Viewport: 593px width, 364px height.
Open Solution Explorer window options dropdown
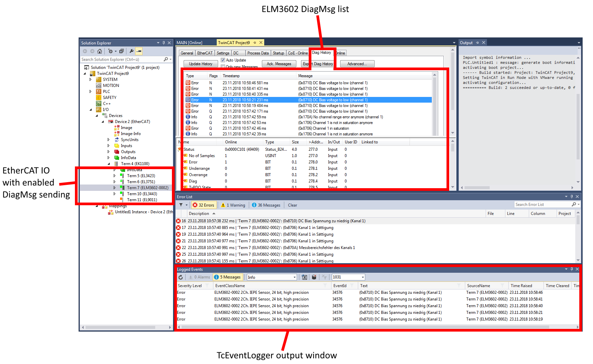coord(158,43)
